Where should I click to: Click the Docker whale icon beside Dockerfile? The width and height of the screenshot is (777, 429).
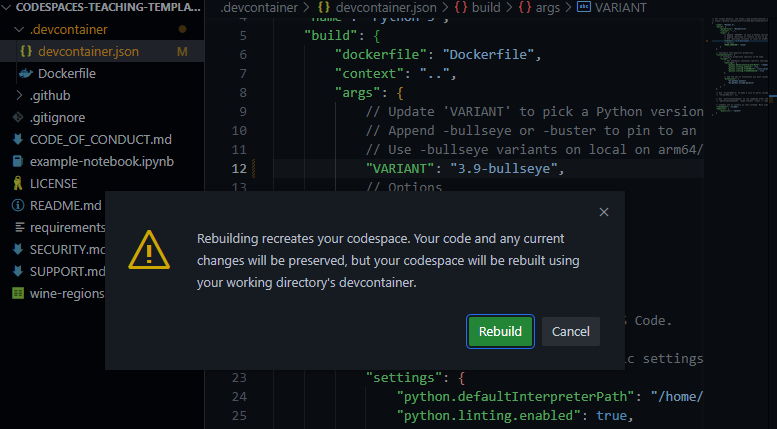(26, 73)
